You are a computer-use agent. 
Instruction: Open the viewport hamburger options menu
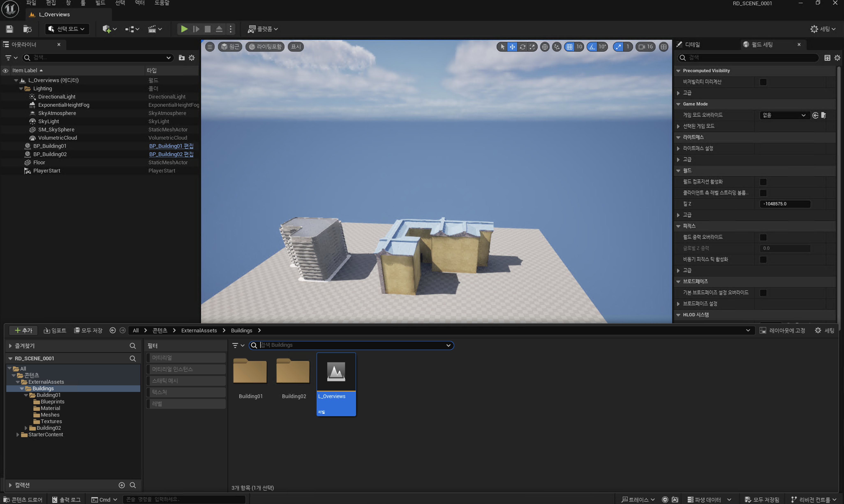pyautogui.click(x=210, y=46)
